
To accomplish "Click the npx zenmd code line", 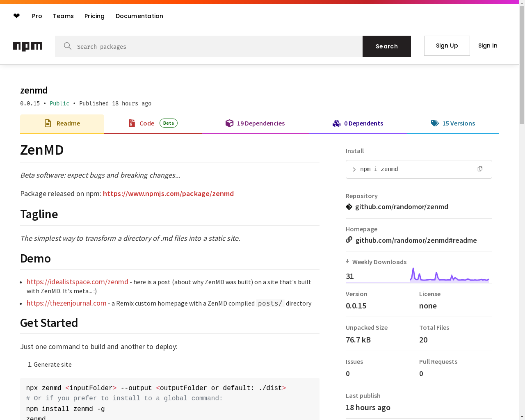I will 156,388.
